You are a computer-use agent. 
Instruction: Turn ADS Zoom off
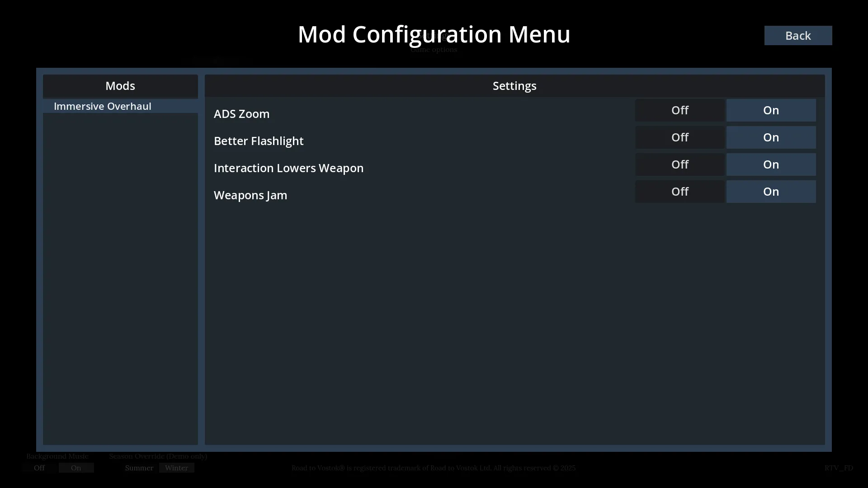pos(679,110)
